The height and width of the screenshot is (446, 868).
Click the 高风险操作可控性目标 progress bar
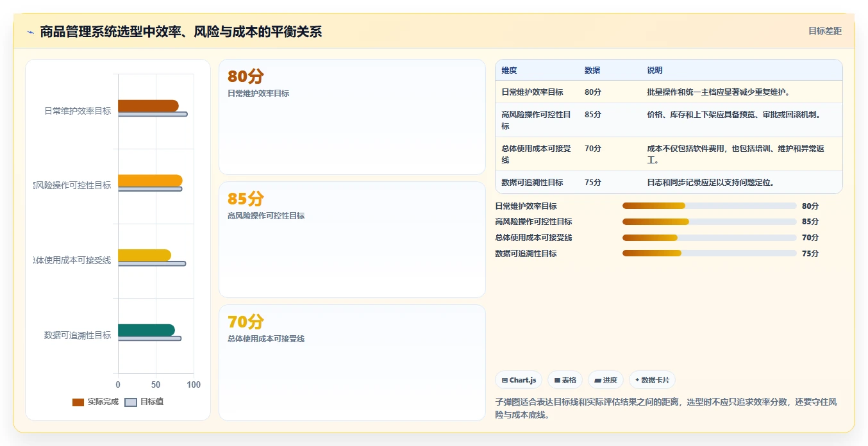pos(709,222)
